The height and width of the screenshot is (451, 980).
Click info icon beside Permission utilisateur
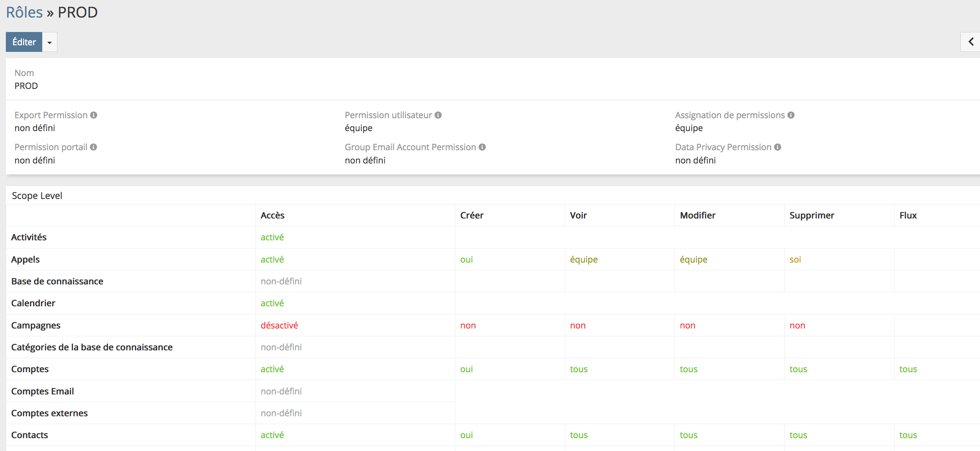[438, 115]
